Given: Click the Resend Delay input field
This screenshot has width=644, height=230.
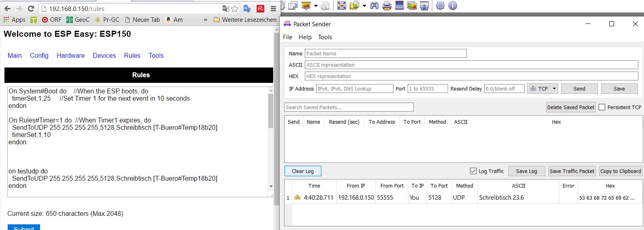Looking at the screenshot, I should [x=504, y=89].
